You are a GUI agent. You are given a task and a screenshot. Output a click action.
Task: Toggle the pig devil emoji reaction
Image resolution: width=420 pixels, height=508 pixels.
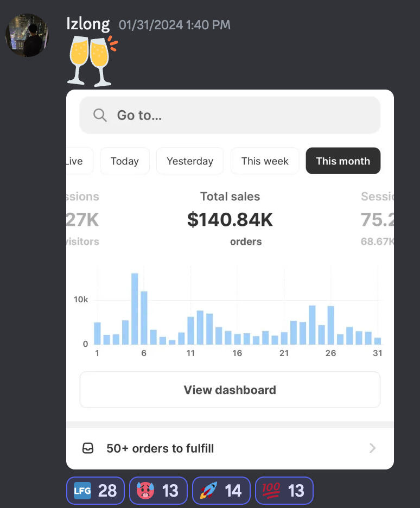[x=158, y=491]
